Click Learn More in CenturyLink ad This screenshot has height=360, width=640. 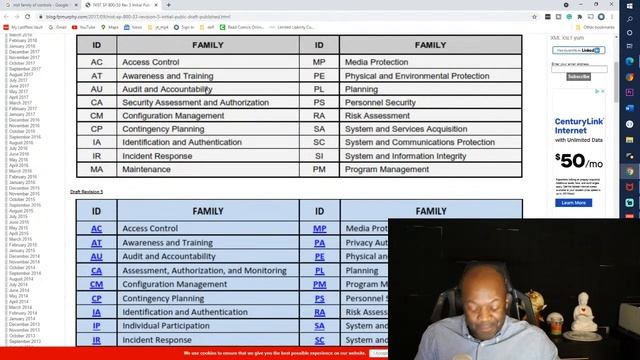click(x=573, y=203)
